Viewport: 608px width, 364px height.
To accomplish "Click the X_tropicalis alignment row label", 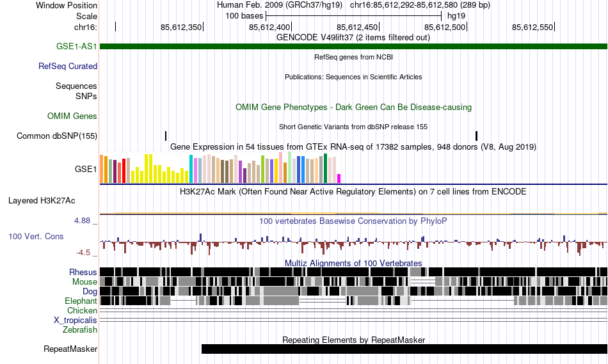I will (76, 320).
